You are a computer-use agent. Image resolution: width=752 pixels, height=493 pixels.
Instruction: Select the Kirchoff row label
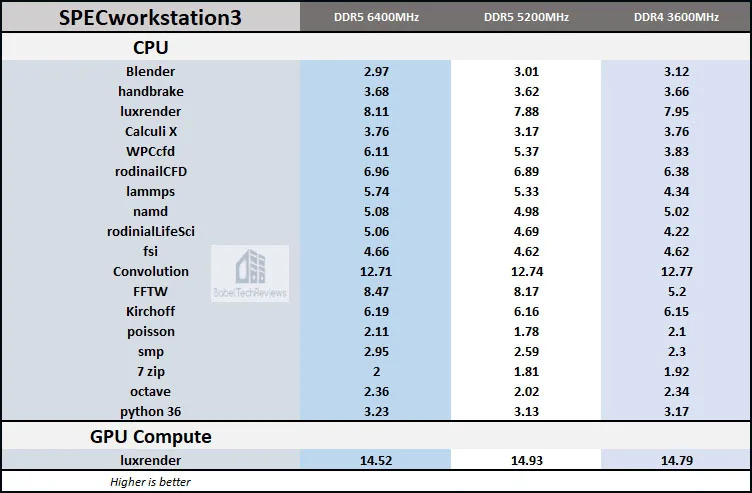tap(151, 311)
